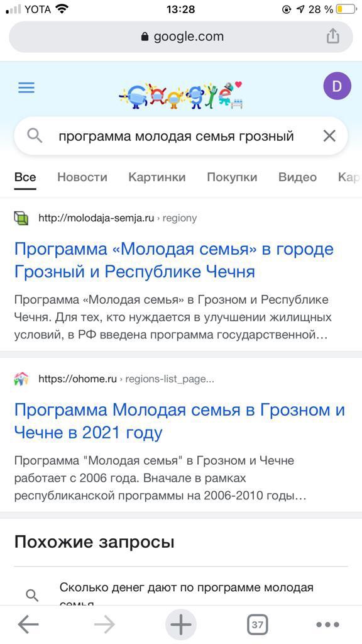Clear search query with X icon
The image size is (362, 644).
(x=329, y=136)
